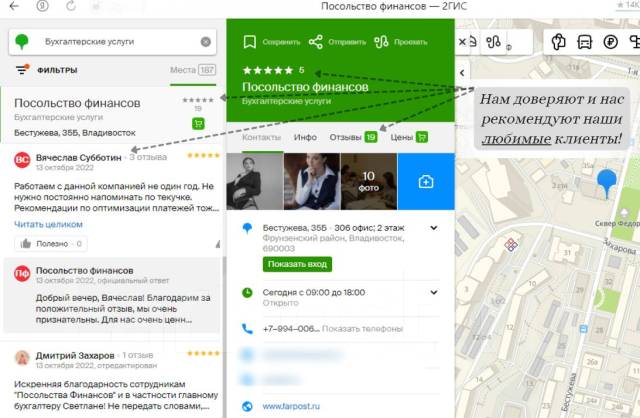This screenshot has height=418, width=640.
Task: Click the address Бестужева, 35Б, Владивосток in listing
Action: [75, 133]
